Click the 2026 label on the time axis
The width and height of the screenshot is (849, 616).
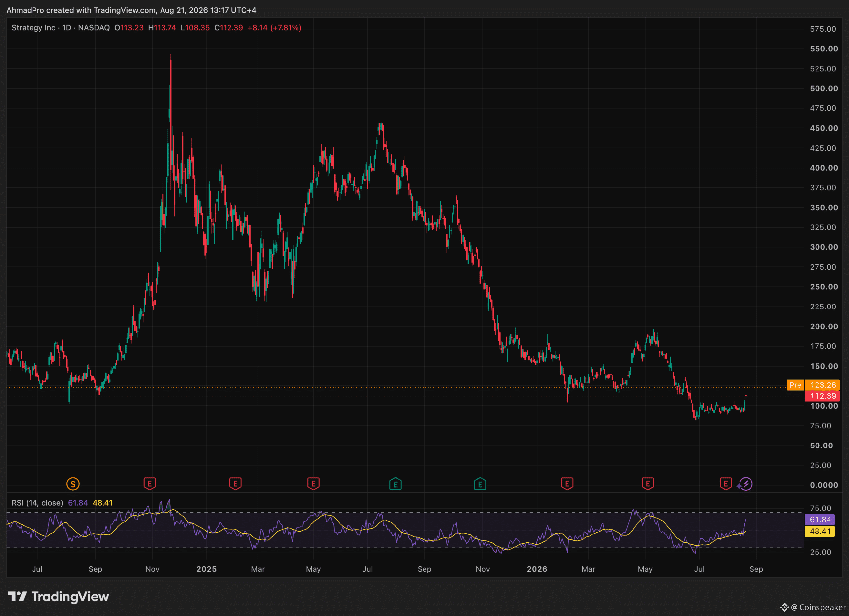537,569
